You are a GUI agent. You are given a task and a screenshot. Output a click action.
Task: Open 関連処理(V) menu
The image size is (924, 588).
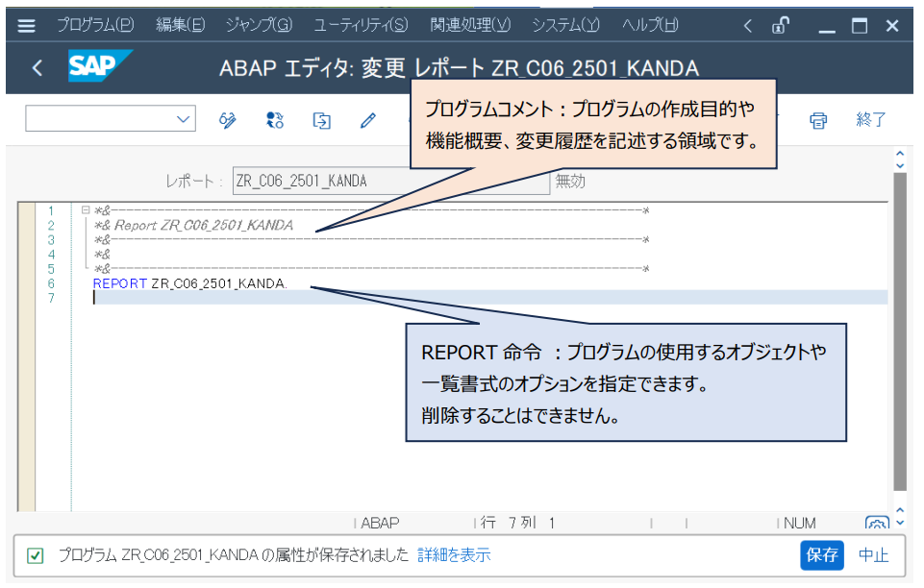point(470,25)
